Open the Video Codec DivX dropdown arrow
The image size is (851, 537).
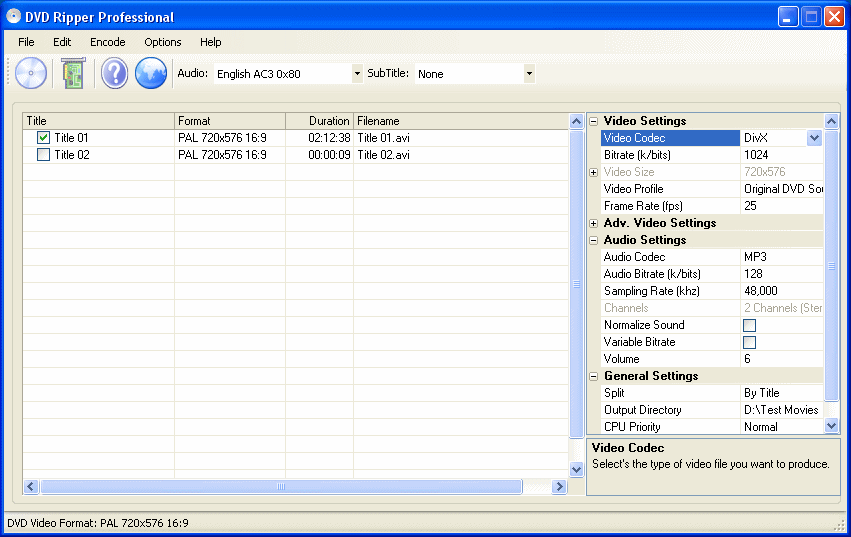pyautogui.click(x=814, y=138)
